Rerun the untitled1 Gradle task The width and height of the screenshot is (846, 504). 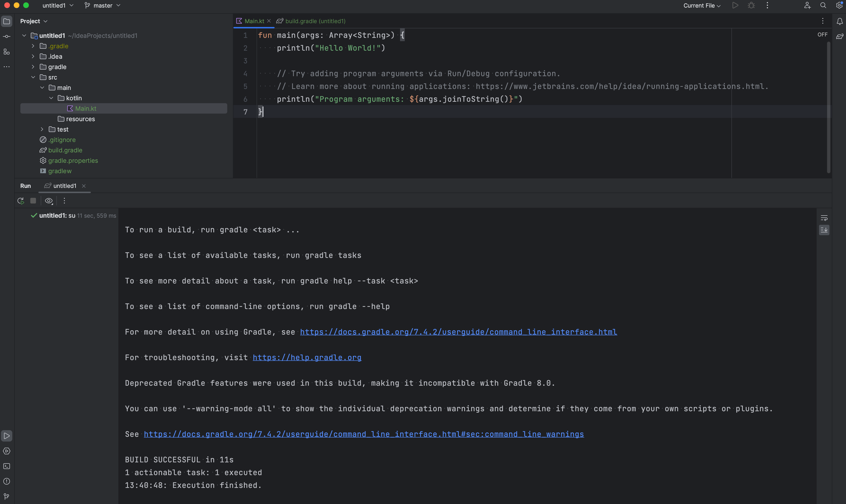[x=21, y=201]
